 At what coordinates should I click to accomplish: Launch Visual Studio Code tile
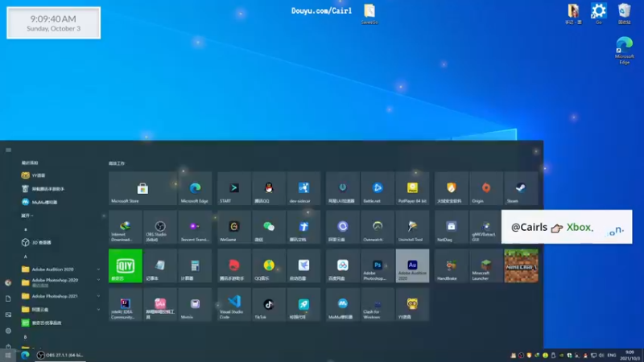pos(233,304)
